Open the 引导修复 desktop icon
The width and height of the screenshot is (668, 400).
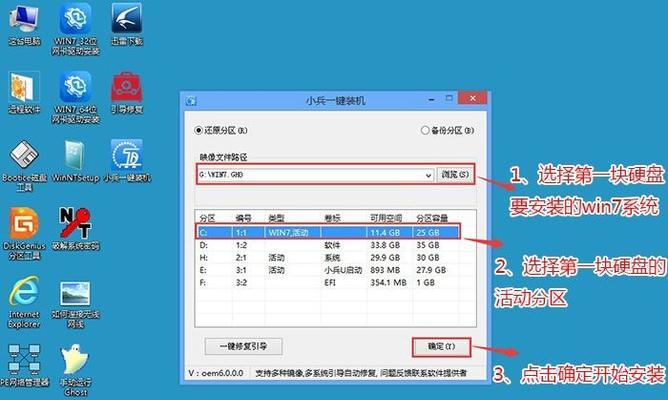pos(127,92)
